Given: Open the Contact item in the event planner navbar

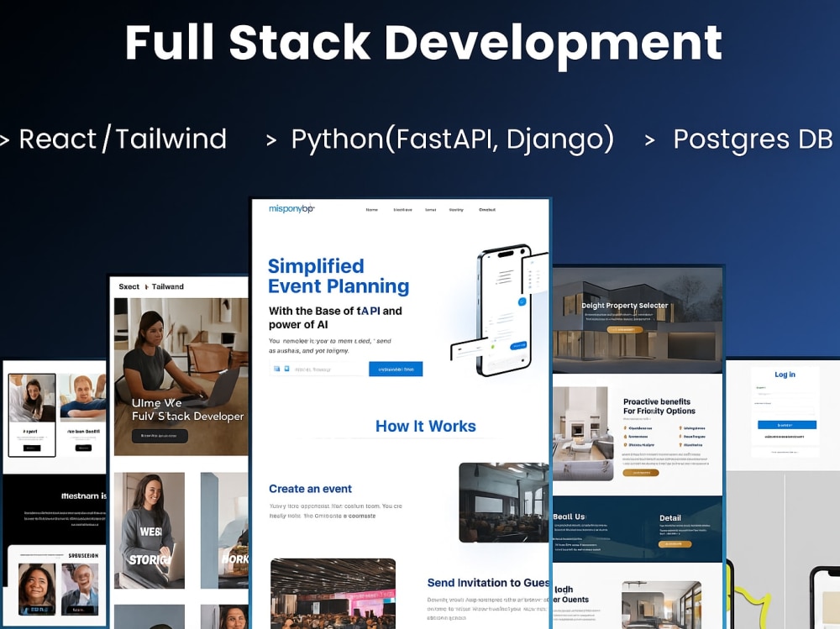Looking at the screenshot, I should coord(487,210).
